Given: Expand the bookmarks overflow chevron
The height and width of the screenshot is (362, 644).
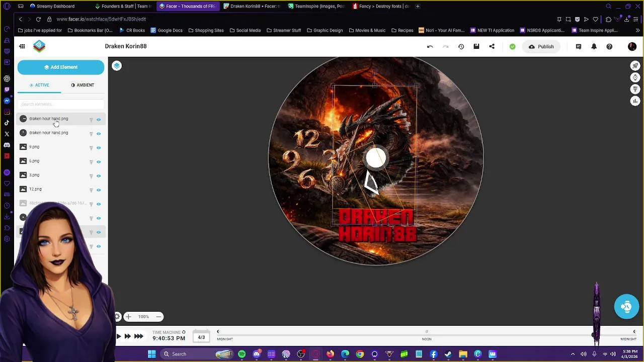Looking at the screenshot, I should tap(637, 30).
